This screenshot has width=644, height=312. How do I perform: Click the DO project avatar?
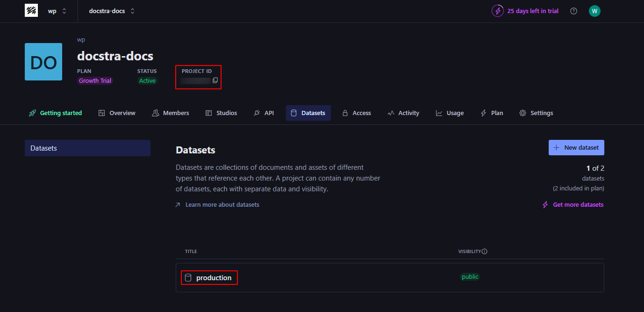click(43, 62)
